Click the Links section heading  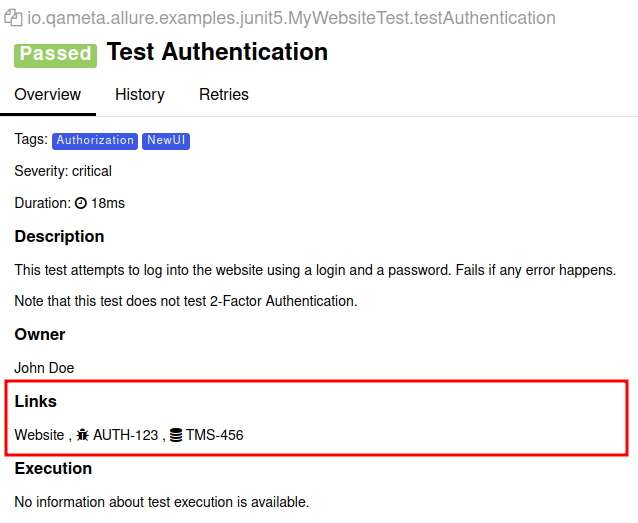point(35,402)
